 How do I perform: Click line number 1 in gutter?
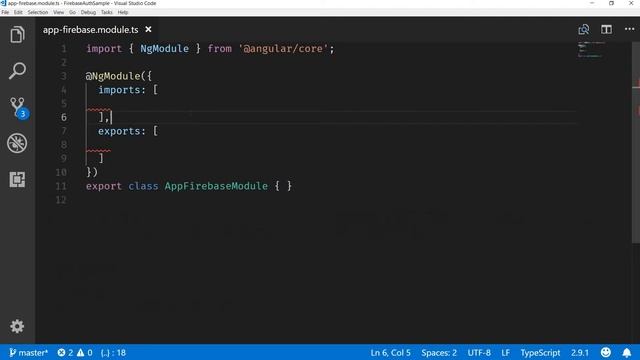(64, 49)
